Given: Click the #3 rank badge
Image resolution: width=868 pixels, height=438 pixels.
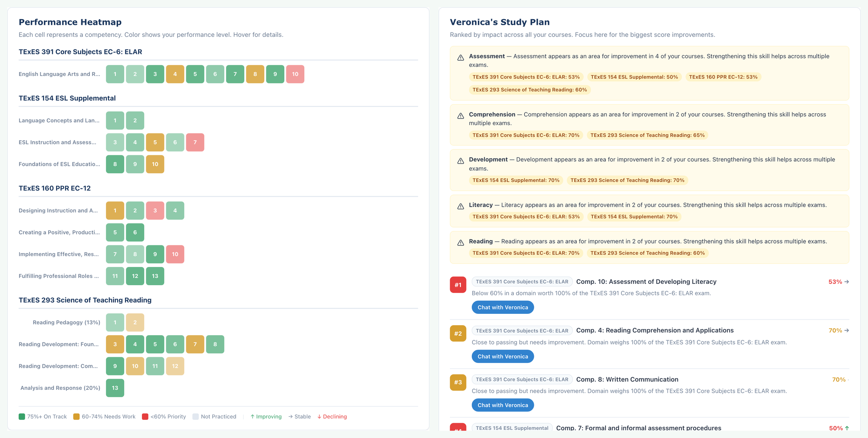Looking at the screenshot, I should point(458,382).
